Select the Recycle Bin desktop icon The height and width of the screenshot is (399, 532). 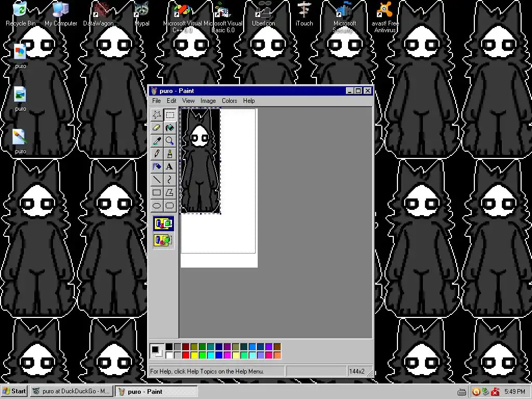pyautogui.click(x=20, y=14)
